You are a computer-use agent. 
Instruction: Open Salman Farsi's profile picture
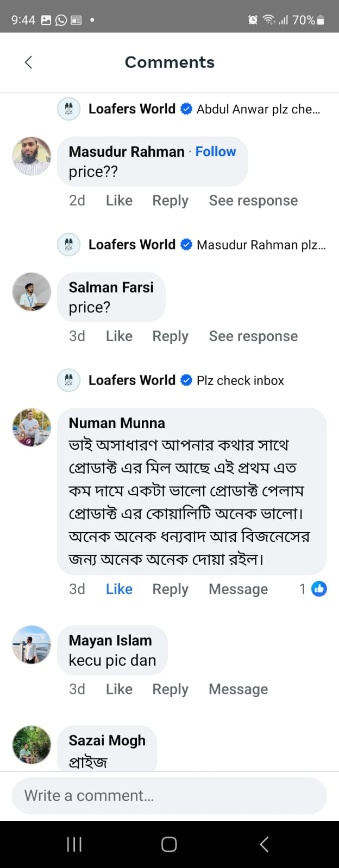click(32, 292)
